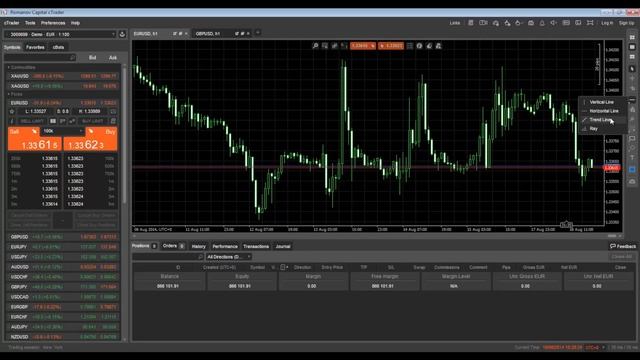Click the blue highlighted icon in right sidebar
Viewport: 640px width, 360px height.
pos(632,169)
